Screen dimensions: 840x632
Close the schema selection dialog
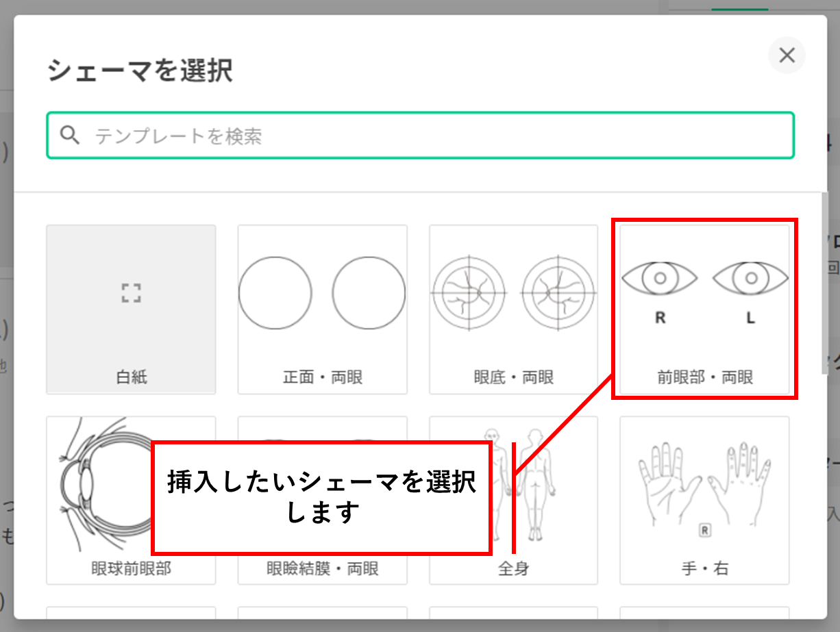787,55
